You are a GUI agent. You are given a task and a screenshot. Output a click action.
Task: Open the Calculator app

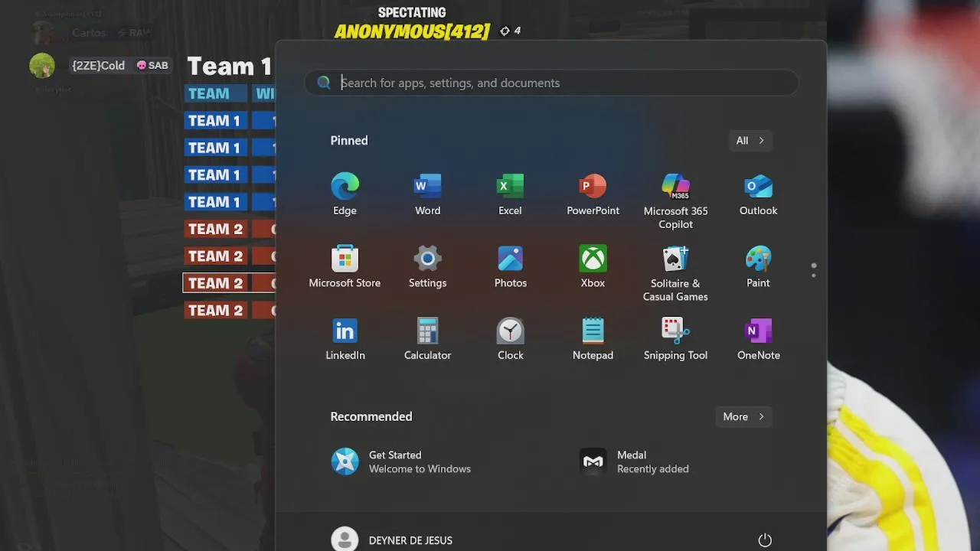pos(427,338)
